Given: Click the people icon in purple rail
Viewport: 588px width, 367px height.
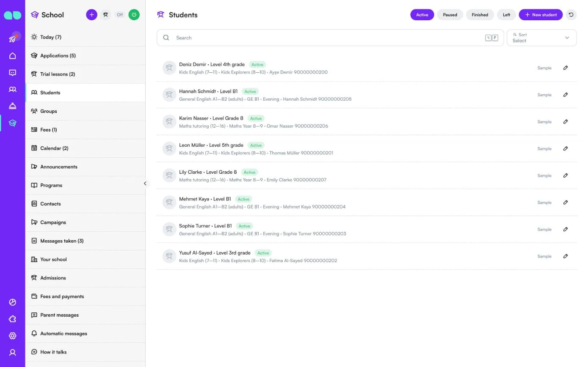Looking at the screenshot, I should tap(13, 90).
